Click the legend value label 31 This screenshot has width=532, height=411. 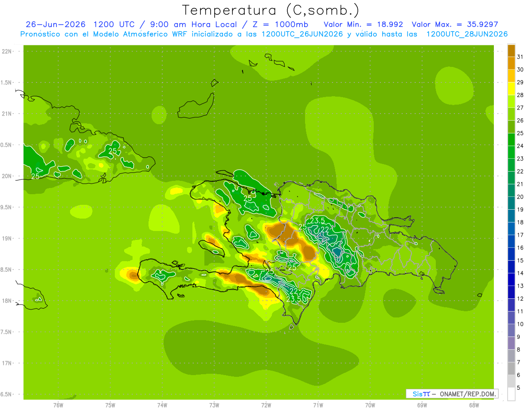520,57
